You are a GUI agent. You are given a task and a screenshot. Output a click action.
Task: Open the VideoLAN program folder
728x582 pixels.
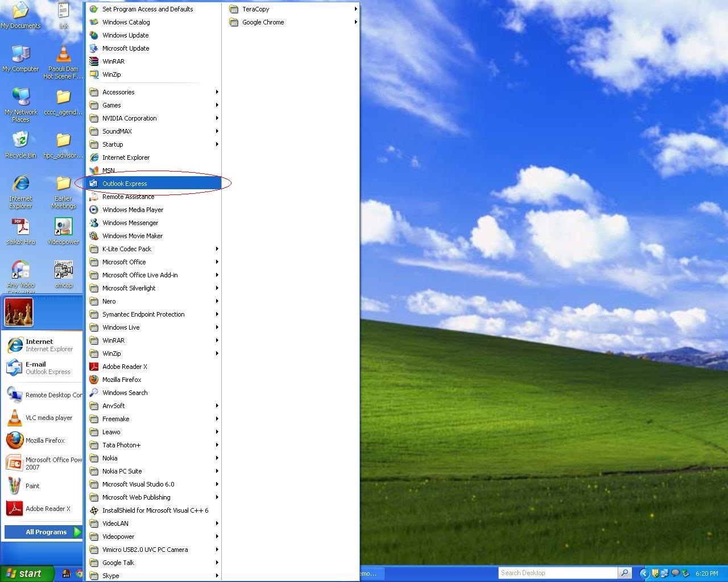point(154,523)
